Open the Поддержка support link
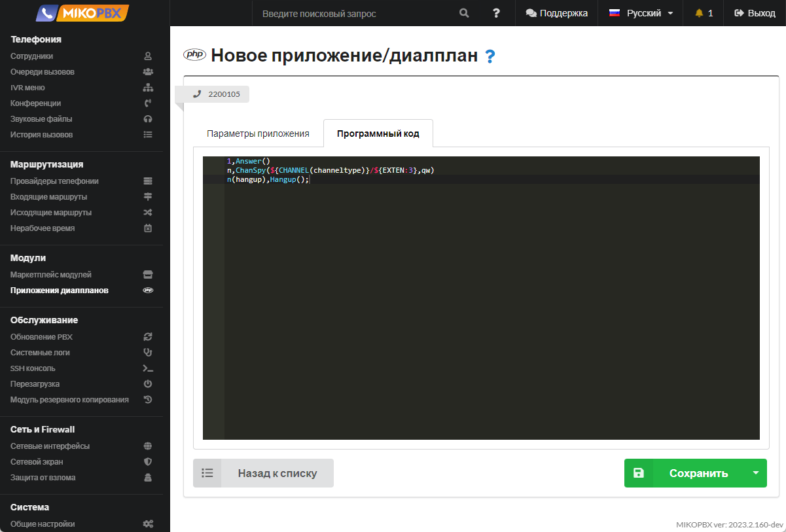 [556, 13]
